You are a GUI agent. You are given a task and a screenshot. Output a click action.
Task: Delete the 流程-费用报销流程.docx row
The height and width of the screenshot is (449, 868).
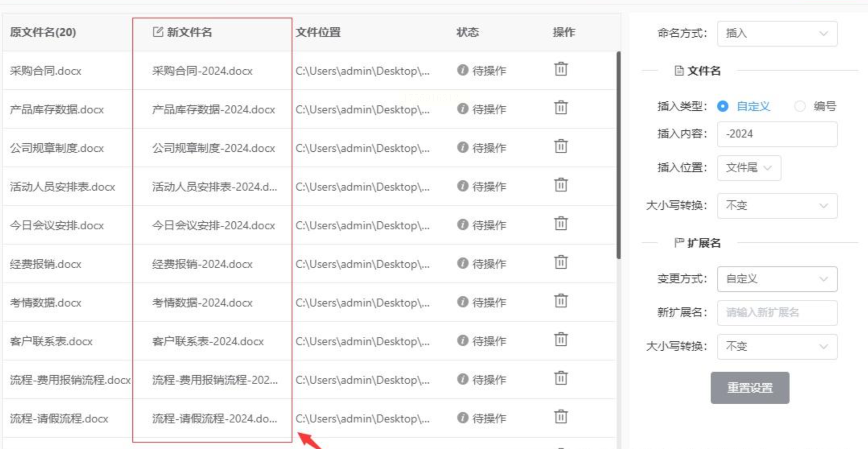(561, 378)
